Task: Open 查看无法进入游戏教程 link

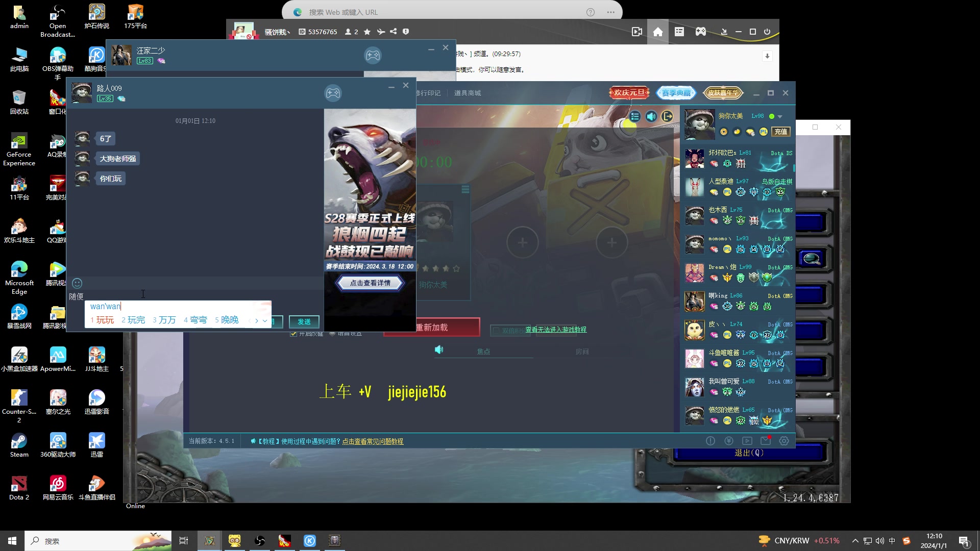Action: (556, 330)
